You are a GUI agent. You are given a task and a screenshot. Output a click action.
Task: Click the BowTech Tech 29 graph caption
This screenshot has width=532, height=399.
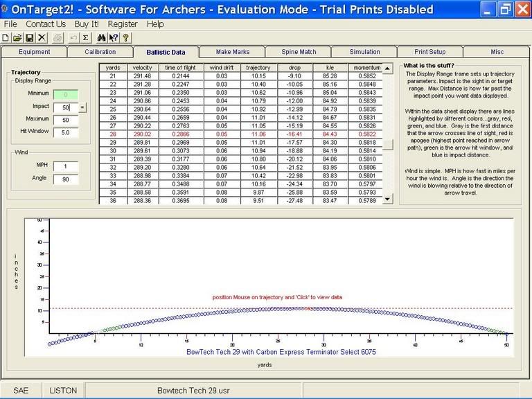281,352
